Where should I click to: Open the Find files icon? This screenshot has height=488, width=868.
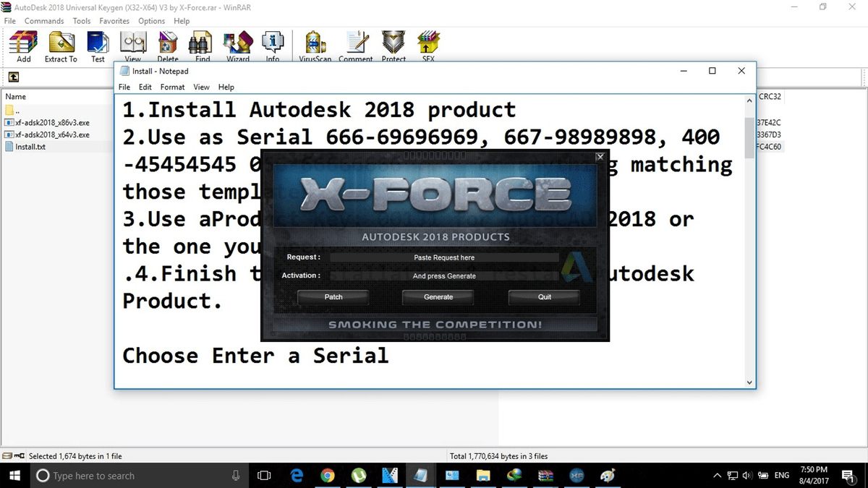pos(201,45)
